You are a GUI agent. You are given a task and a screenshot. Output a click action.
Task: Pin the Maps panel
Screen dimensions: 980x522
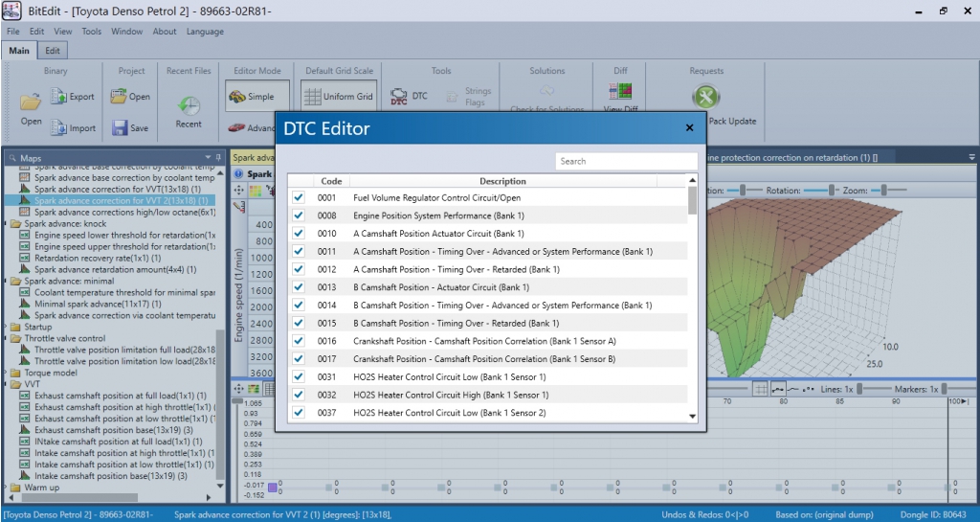coord(218,157)
